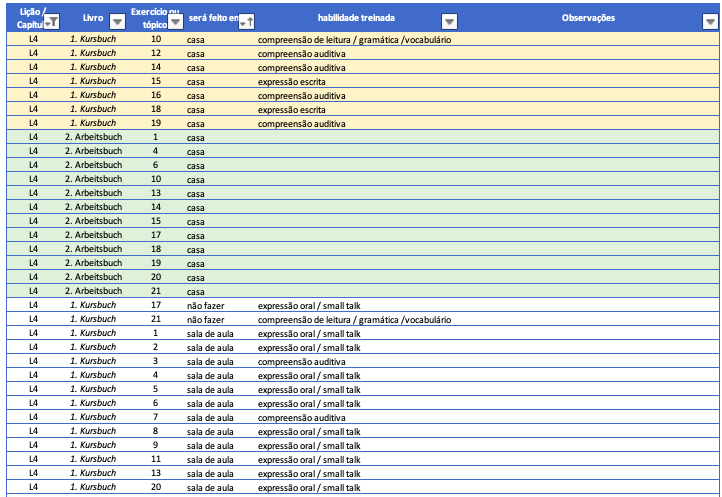Image resolution: width=722 pixels, height=497 pixels.
Task: Select 'compreensão de leitura' cell in 'não fazer' row
Action: pos(354,319)
